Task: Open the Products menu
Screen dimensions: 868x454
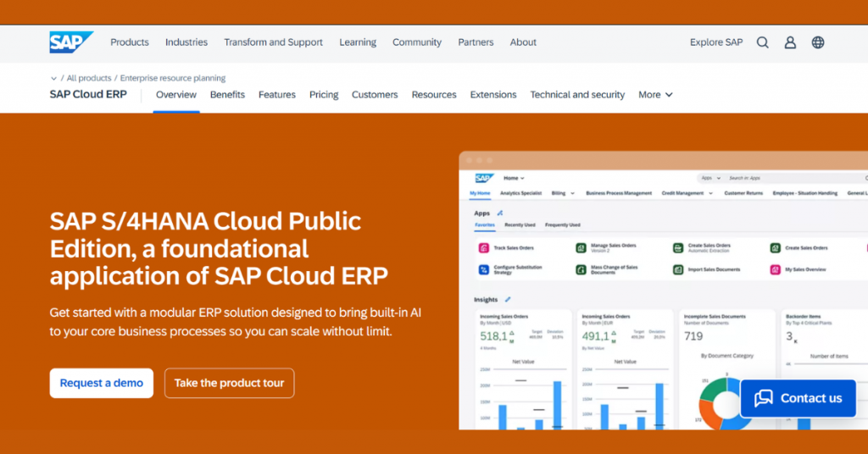Action: 130,42
